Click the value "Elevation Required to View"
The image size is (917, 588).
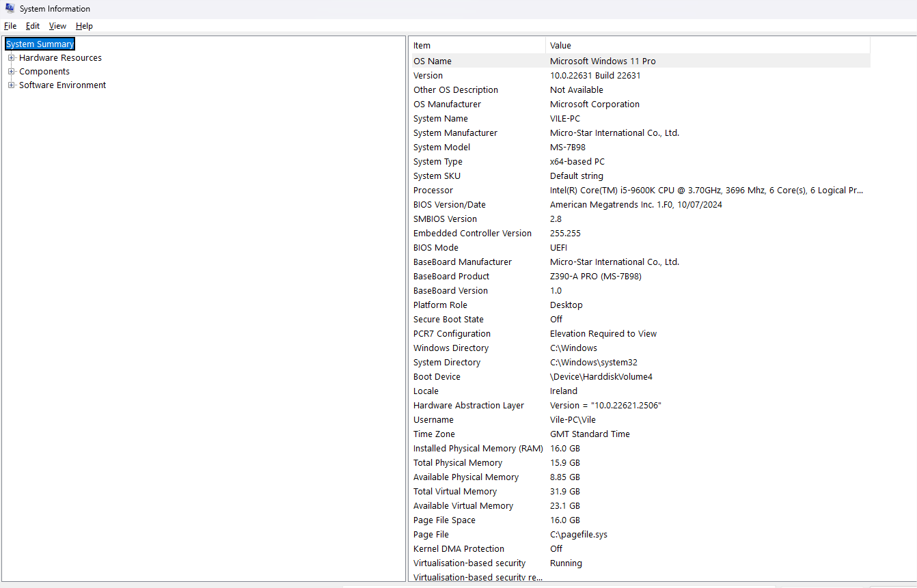(603, 334)
